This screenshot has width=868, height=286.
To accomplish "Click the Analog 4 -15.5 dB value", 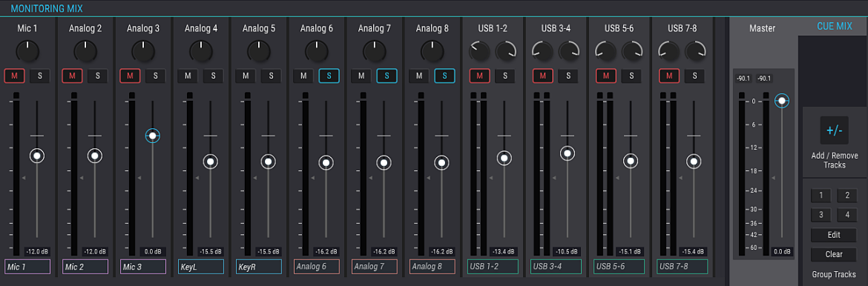I will click(211, 252).
